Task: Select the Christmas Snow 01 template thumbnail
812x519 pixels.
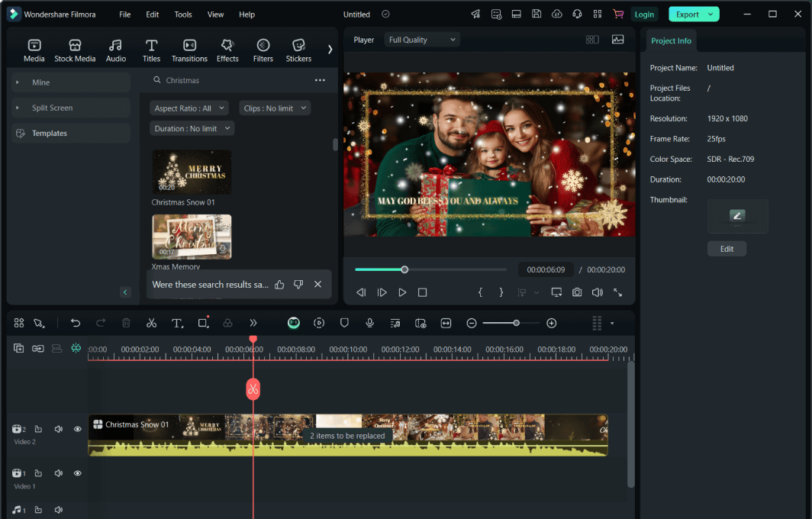Action: pyautogui.click(x=192, y=172)
